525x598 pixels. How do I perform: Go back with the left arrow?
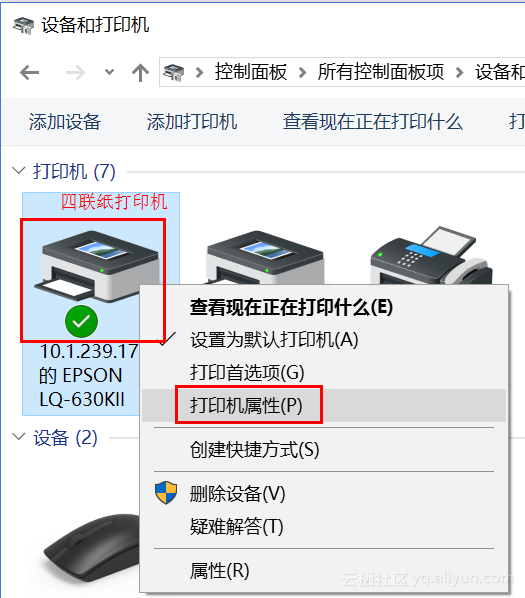tap(30, 72)
